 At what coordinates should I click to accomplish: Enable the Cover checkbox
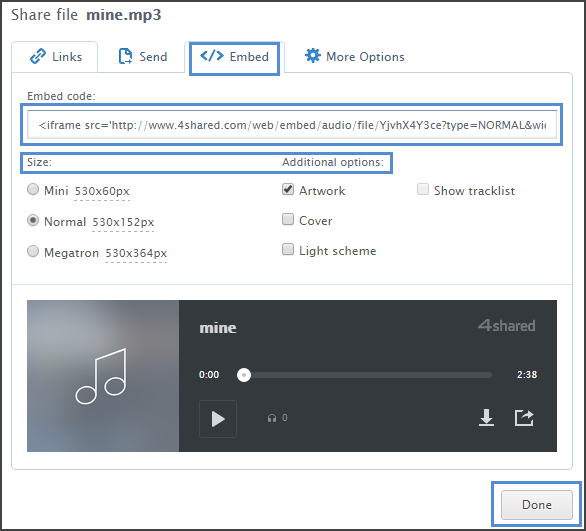point(288,219)
